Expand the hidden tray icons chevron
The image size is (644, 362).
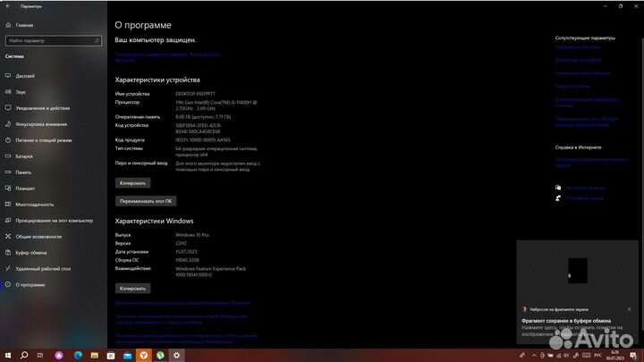click(533, 356)
